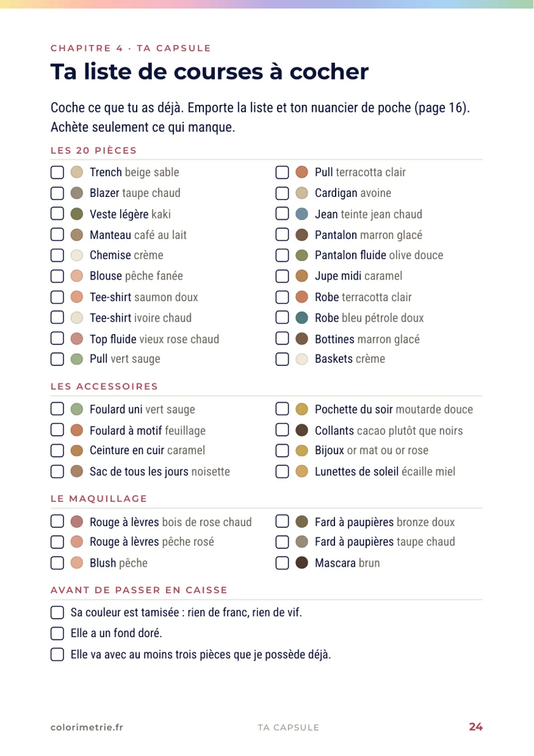Click the 'LES ACCESSOIRES' section header

tap(104, 386)
